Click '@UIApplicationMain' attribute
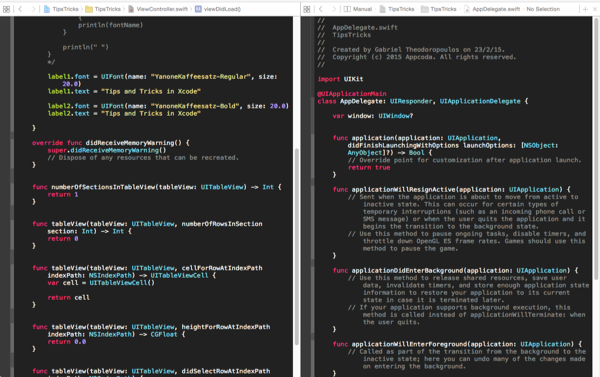 coord(352,94)
